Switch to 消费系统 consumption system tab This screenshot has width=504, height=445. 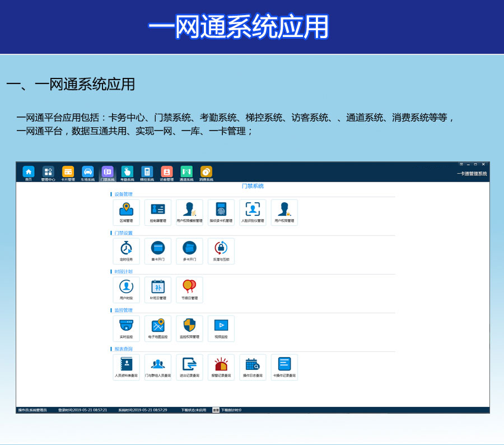[x=206, y=172]
